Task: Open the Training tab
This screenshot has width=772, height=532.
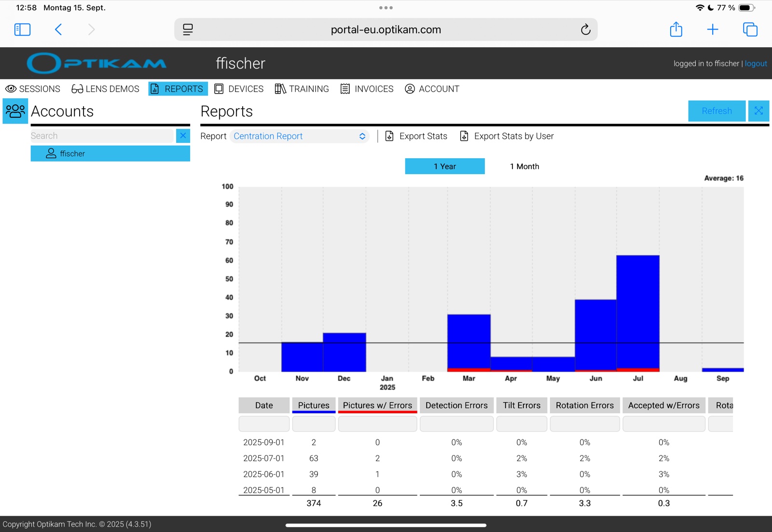Action: 302,89
